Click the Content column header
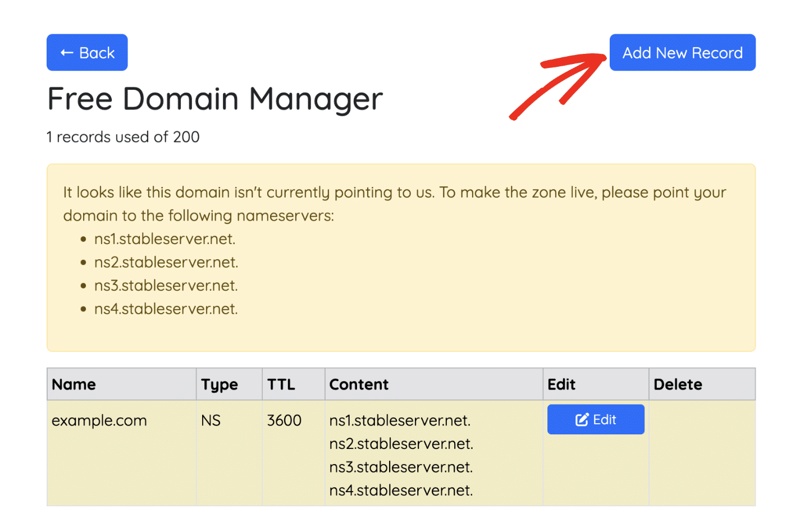The width and height of the screenshot is (786, 532). click(x=359, y=384)
